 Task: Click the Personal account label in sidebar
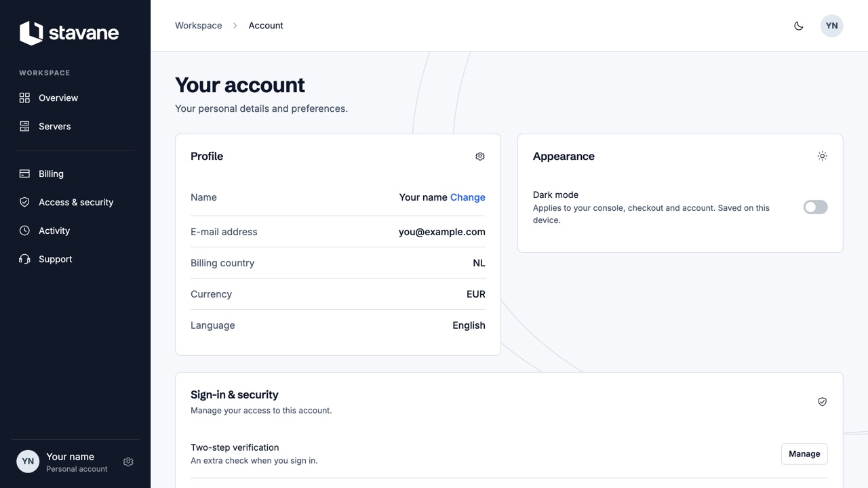point(77,469)
